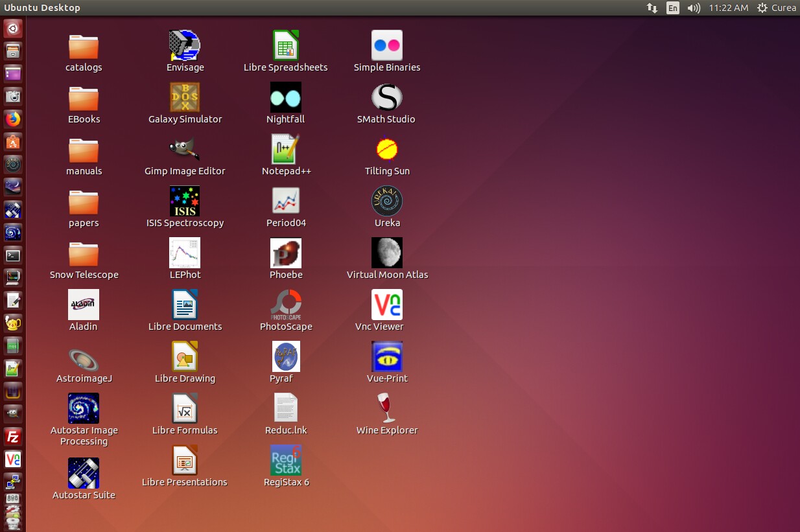Screen dimensions: 800x532
Task: Open the AstroimageJ Saturn icon
Action: point(84,360)
